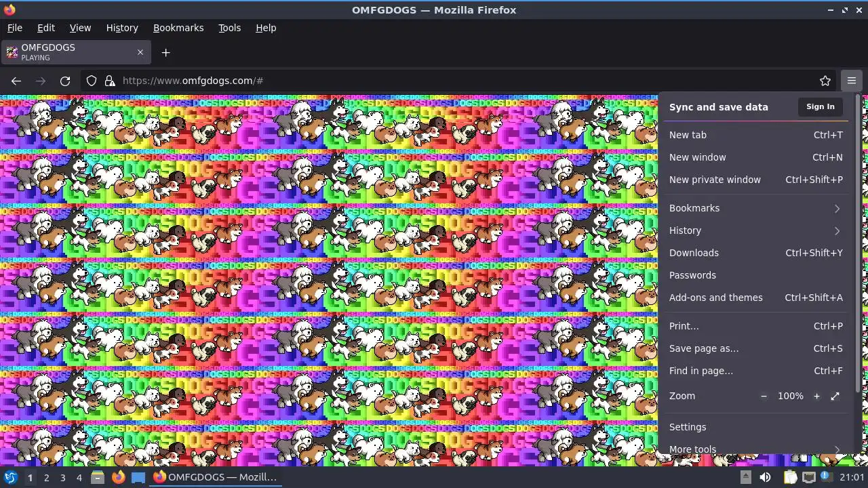
Task: Choose New window from the panel menu
Action: (755, 157)
